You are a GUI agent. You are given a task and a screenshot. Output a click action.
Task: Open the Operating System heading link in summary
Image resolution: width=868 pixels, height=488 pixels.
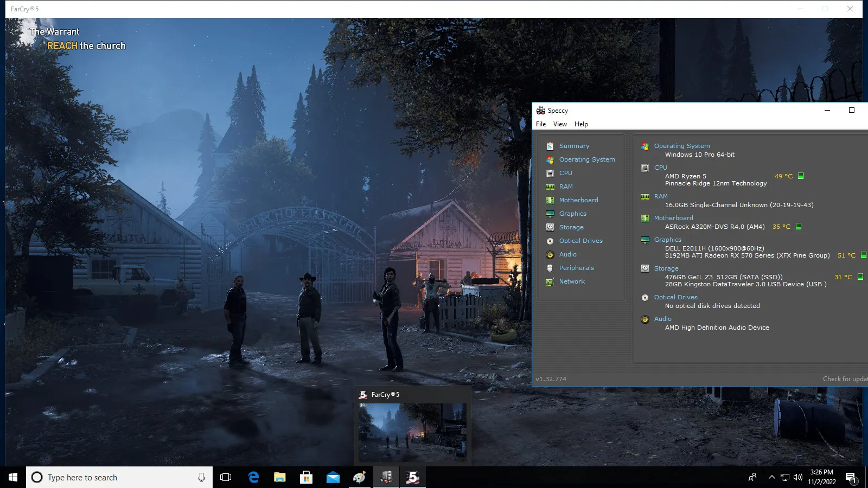tap(682, 146)
